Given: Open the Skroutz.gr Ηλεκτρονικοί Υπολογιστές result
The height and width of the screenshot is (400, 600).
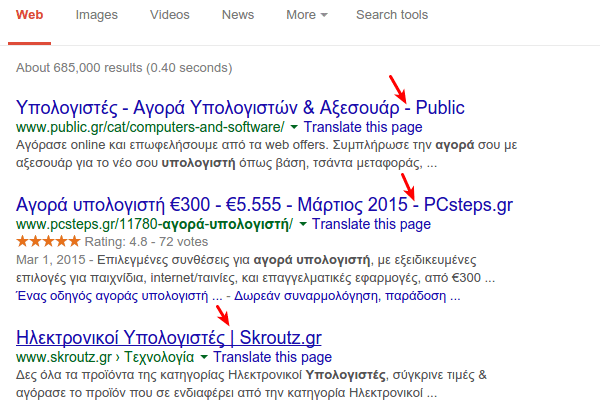Looking at the screenshot, I should pos(168,337).
